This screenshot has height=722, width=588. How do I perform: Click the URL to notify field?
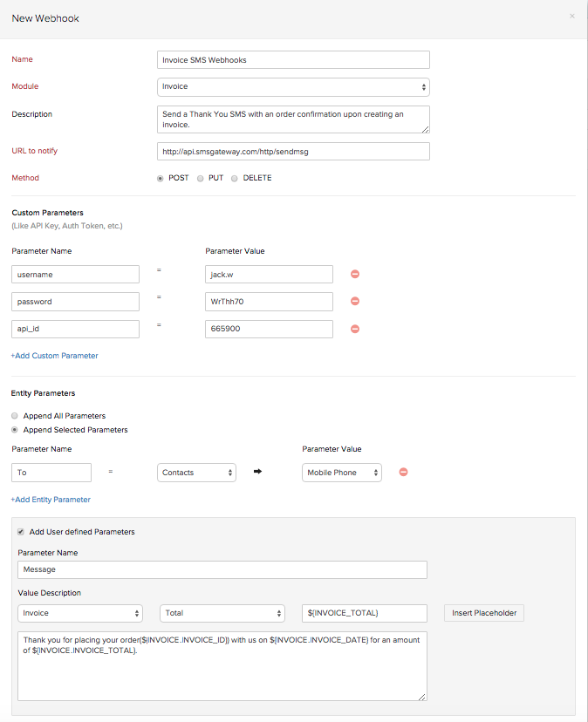292,151
